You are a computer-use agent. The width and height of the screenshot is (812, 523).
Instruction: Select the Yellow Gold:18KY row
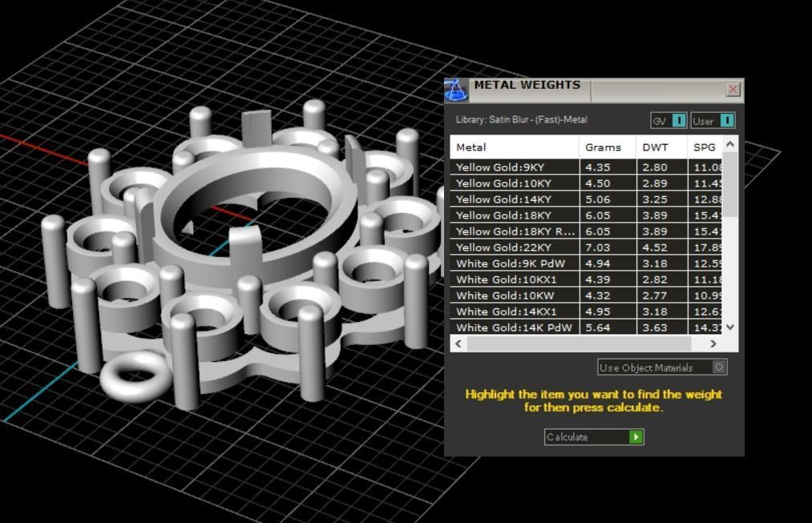586,215
